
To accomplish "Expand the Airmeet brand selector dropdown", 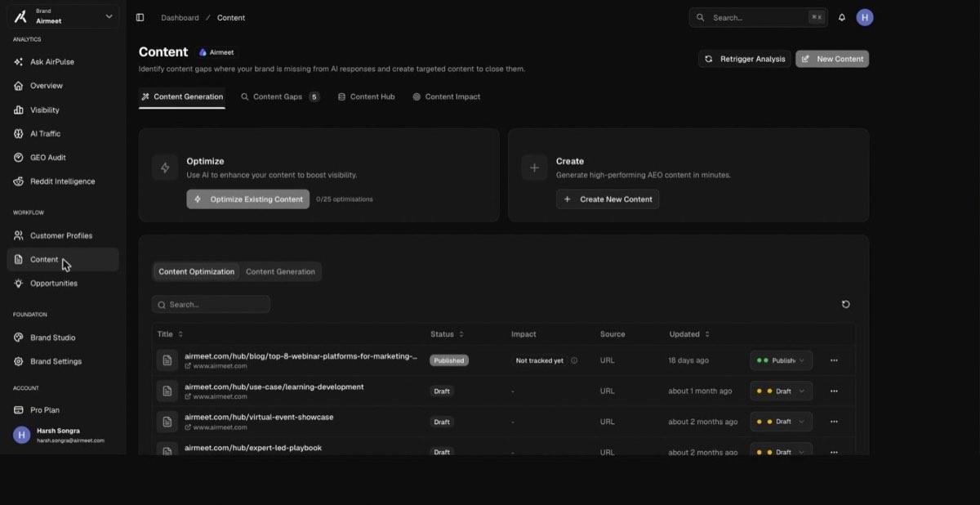I will click(x=63, y=16).
